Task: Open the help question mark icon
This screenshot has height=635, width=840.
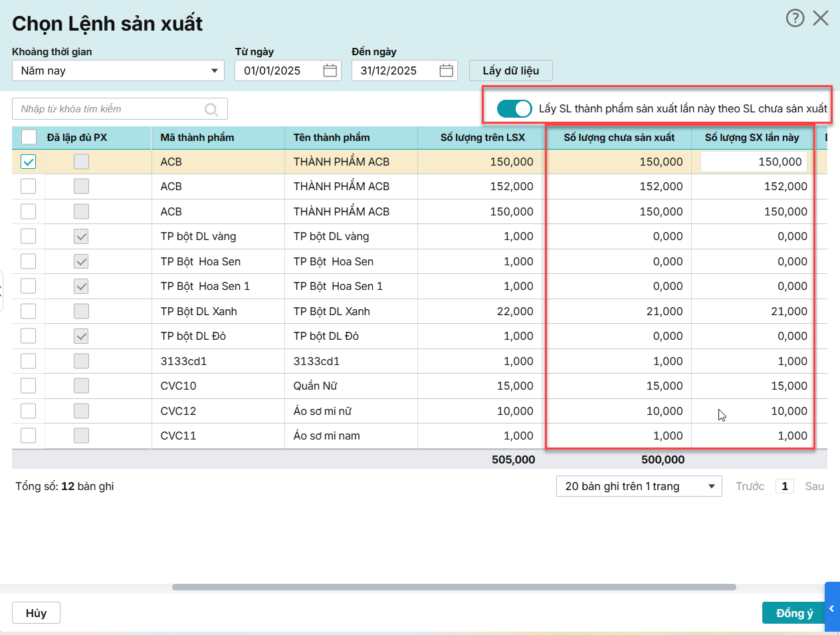Action: click(x=795, y=18)
